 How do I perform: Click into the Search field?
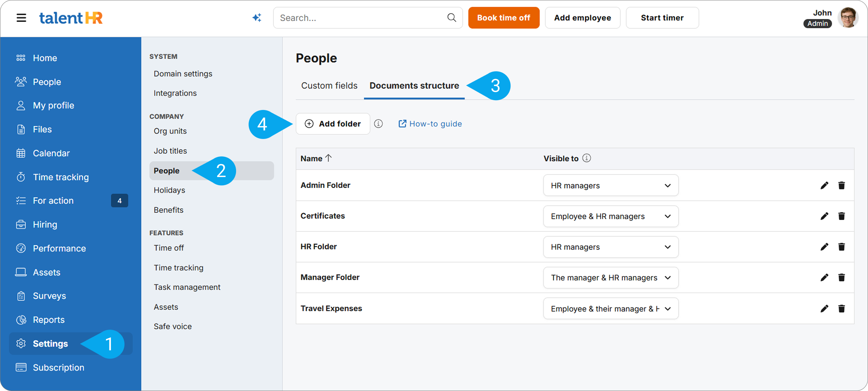[360, 18]
